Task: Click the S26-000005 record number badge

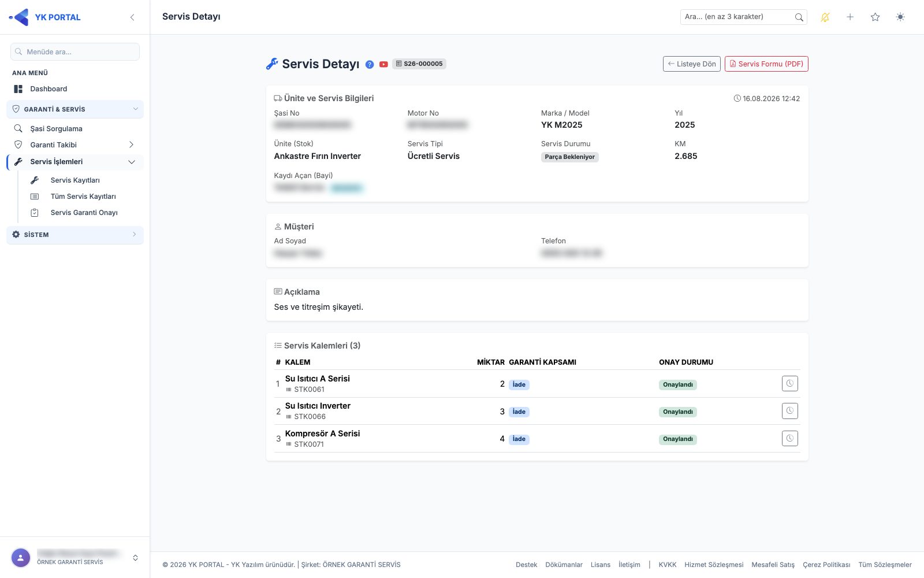Action: tap(419, 64)
